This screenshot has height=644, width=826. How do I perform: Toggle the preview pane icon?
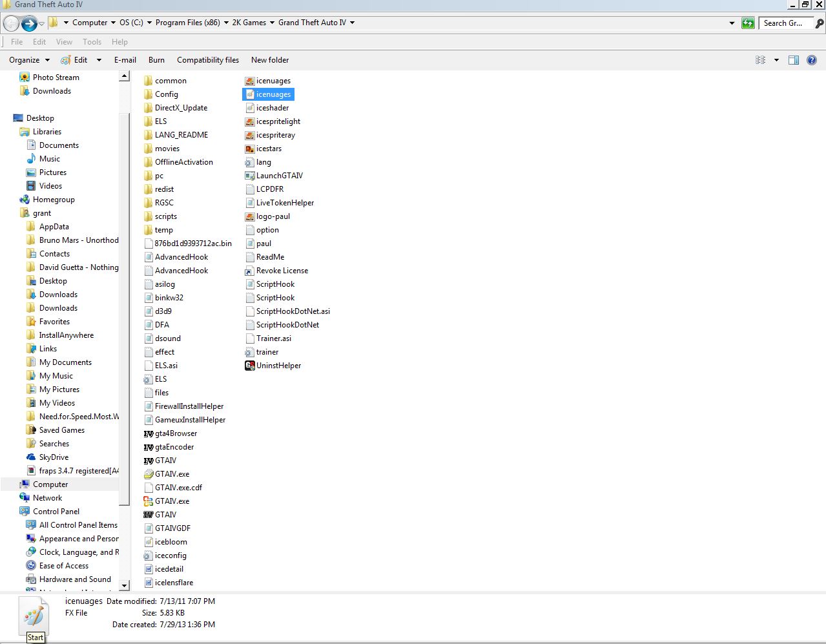click(794, 60)
